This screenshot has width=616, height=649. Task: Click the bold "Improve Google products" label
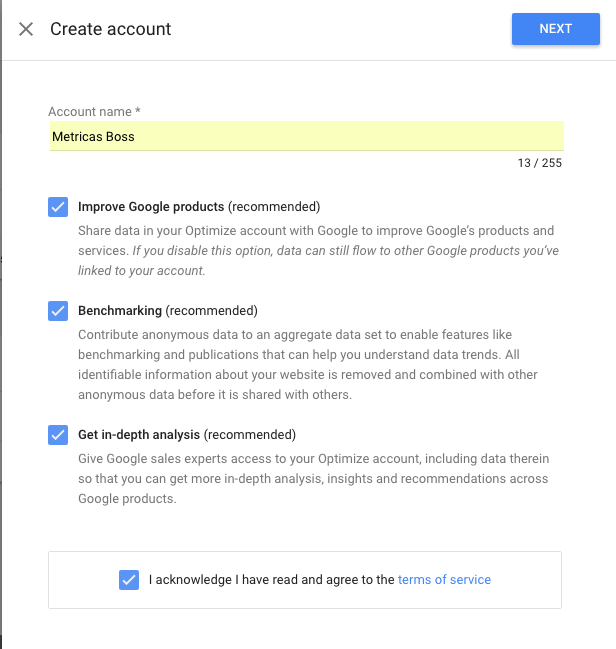click(151, 207)
